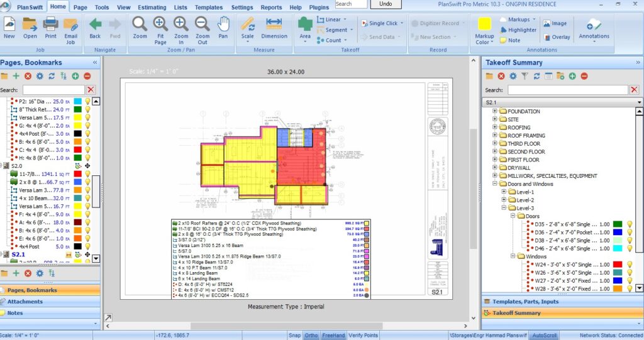Open the Single Click dropdown
This screenshot has height=340, width=644.
coord(402,23)
